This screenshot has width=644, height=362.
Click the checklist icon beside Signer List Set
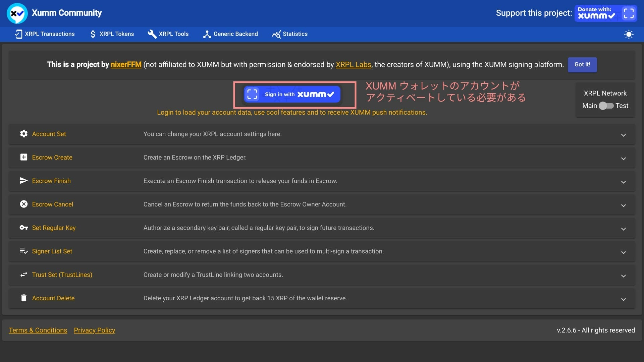23,251
